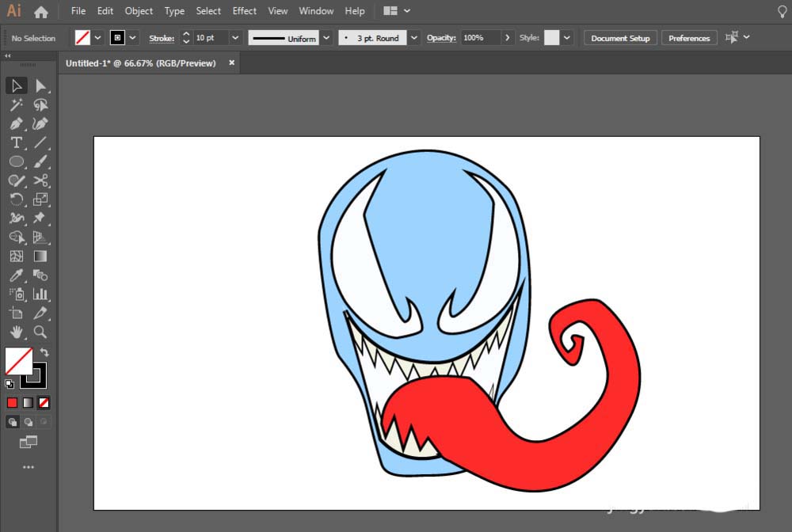Screen dimensions: 792x532
Task: Click the Change Screen Mode icon
Action: [x=29, y=443]
